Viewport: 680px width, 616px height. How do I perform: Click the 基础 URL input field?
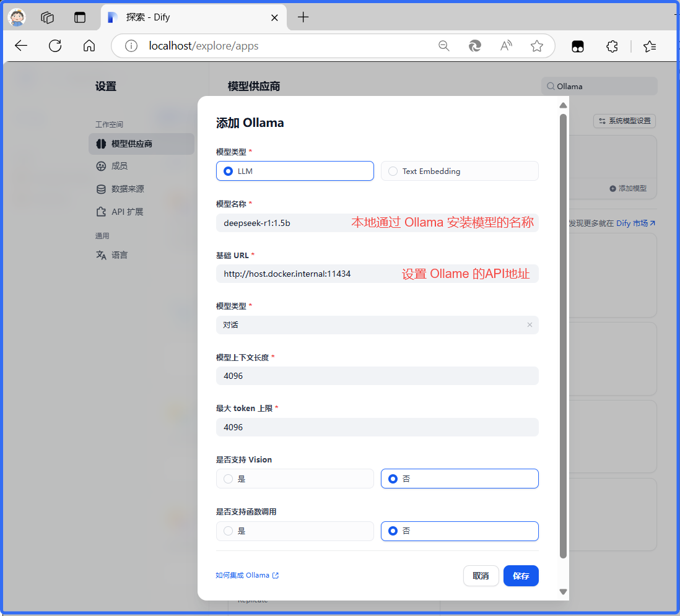377,274
